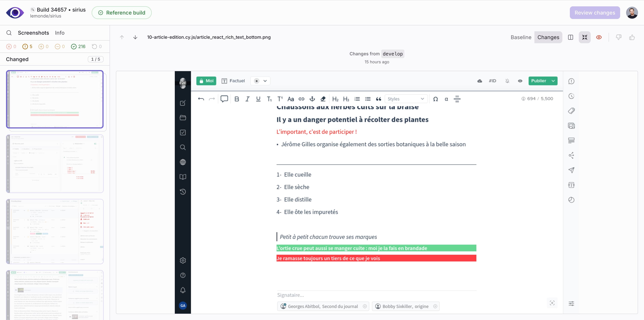Viewport: 644px width, 320px height.
Task: Open the B edition dropdown
Action: [260, 81]
